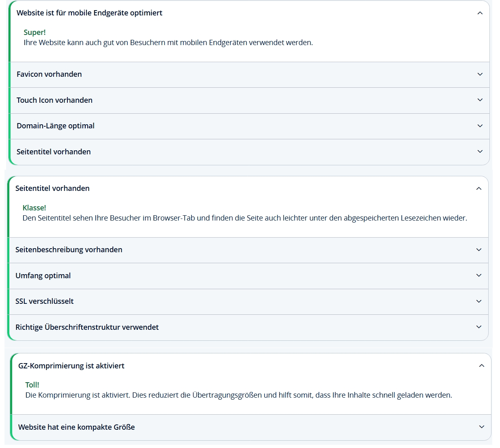Viewport: 500px width, 448px height.
Task: Click up chevron of expanded Seitentitel vorhanden panel
Action: point(478,188)
